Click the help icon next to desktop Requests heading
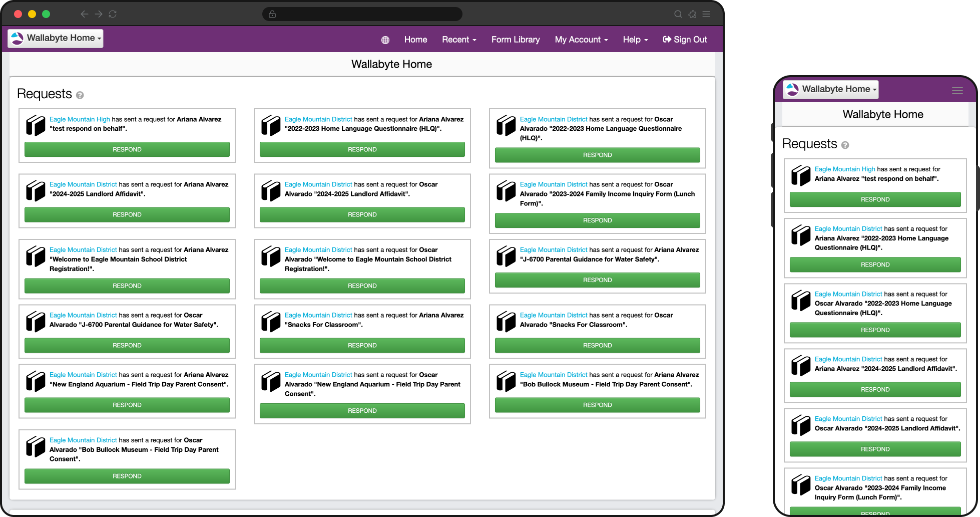The image size is (980, 517). coord(80,95)
